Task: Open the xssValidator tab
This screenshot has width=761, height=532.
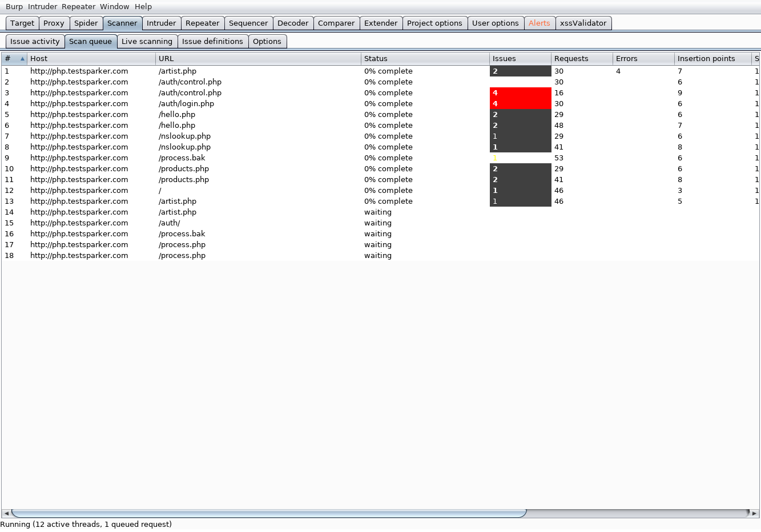Action: (x=583, y=23)
